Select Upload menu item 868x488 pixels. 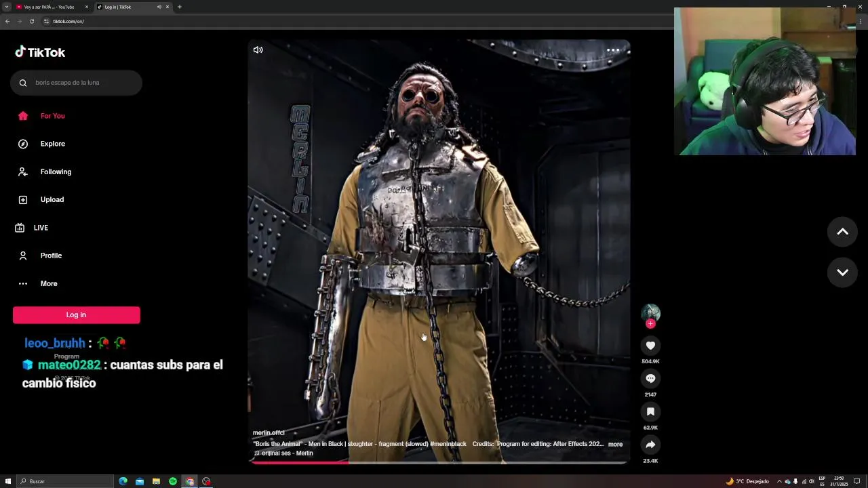[52, 199]
